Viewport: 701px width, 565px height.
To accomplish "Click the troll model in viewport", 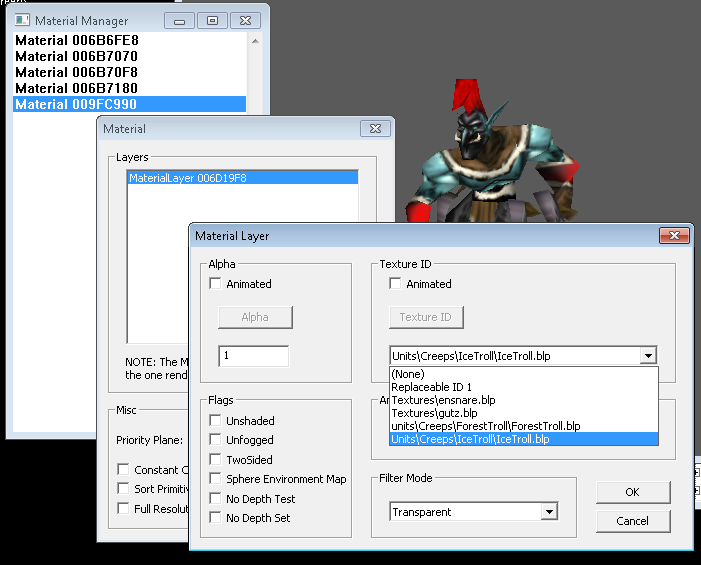I will tap(492, 152).
